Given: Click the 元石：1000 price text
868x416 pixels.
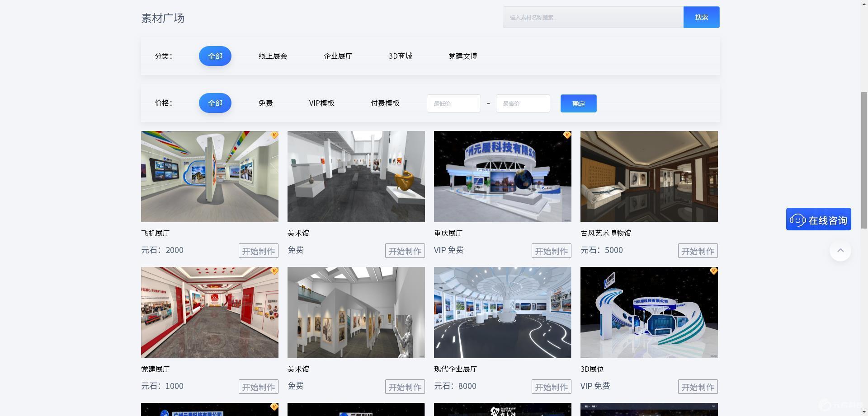Looking at the screenshot, I should (x=162, y=386).
